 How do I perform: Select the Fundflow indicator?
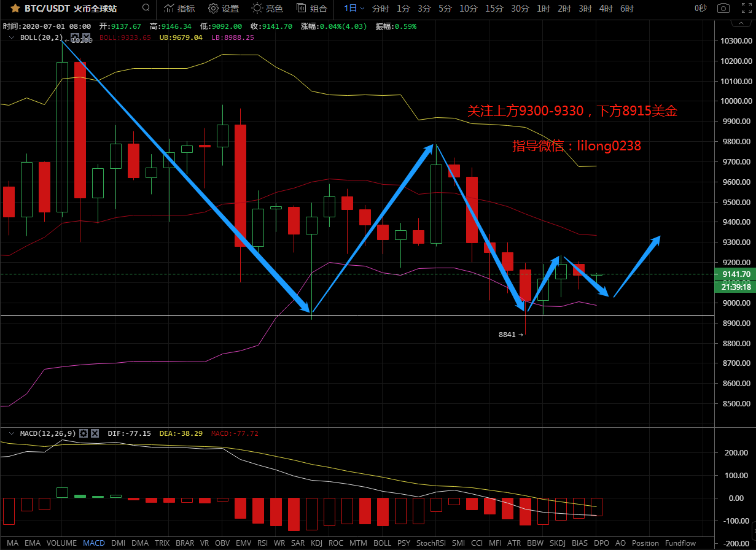[680, 543]
